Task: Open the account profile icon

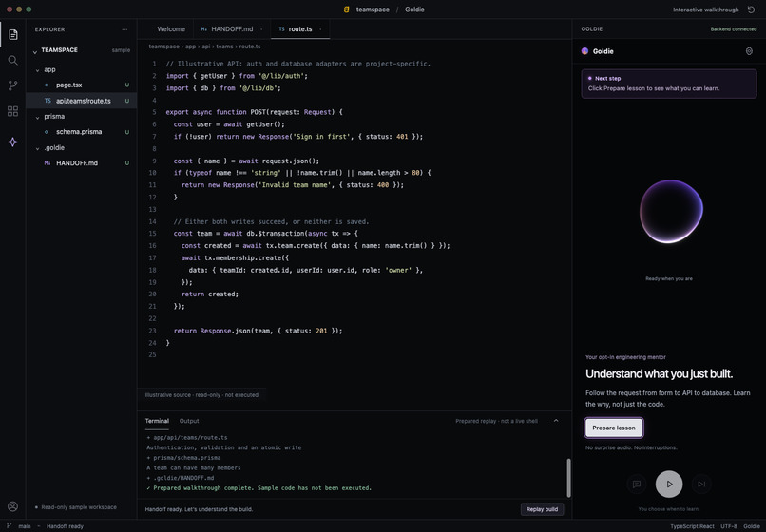Action: tap(13, 506)
